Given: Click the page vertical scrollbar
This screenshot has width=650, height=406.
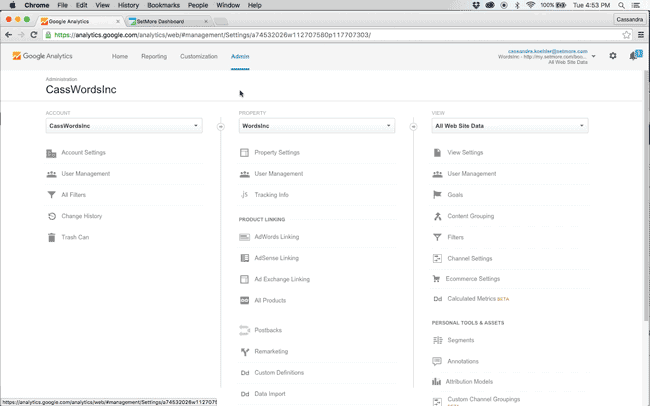Looking at the screenshot, I should (647, 195).
